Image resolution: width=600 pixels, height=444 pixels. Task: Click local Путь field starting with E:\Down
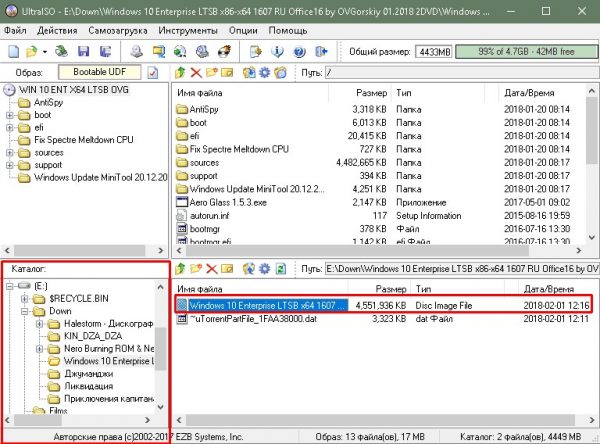tap(462, 269)
